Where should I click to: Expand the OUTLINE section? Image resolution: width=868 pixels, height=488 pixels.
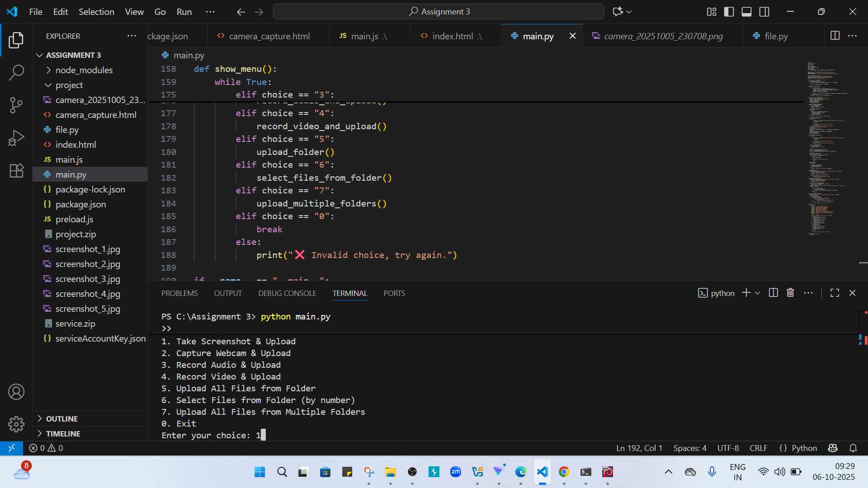[x=62, y=419]
